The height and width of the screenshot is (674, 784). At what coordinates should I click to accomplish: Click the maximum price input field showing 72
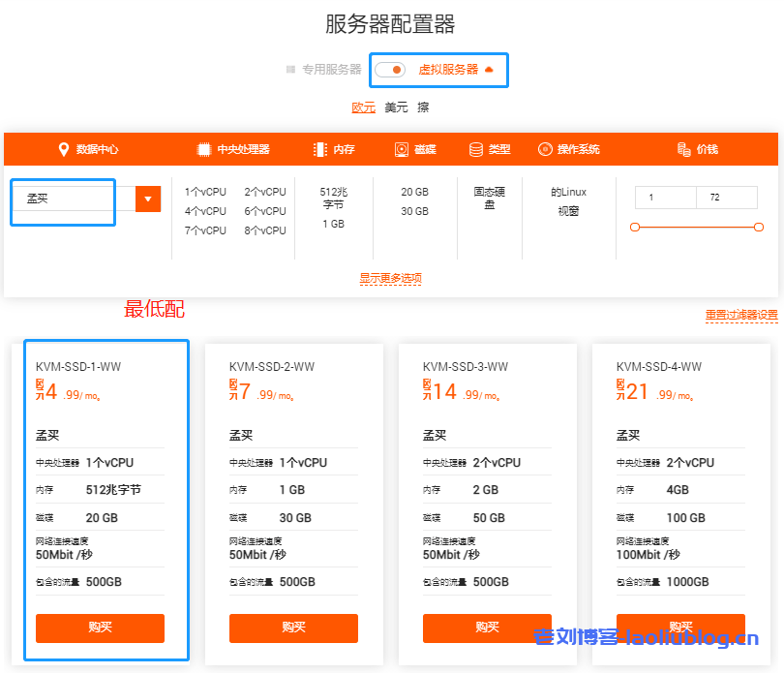point(727,198)
